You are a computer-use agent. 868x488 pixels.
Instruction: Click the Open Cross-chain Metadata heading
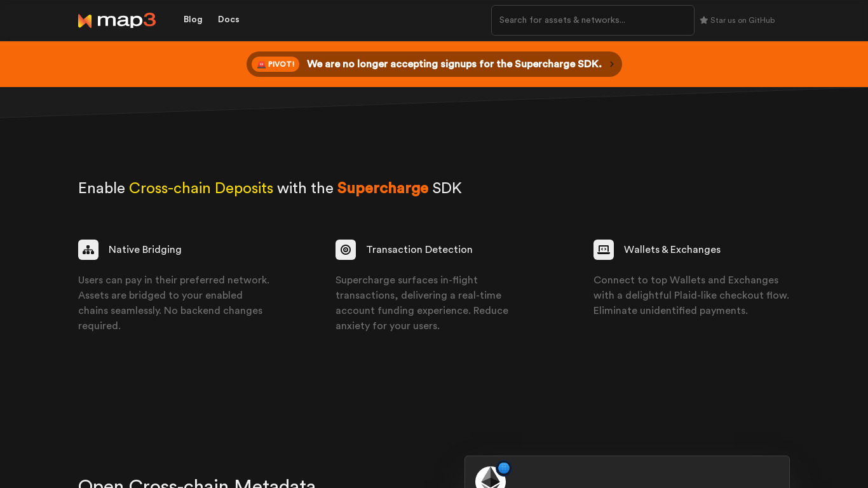pyautogui.click(x=197, y=483)
